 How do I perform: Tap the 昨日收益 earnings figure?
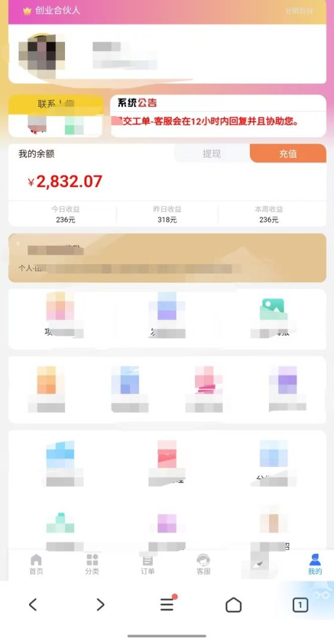(167, 219)
